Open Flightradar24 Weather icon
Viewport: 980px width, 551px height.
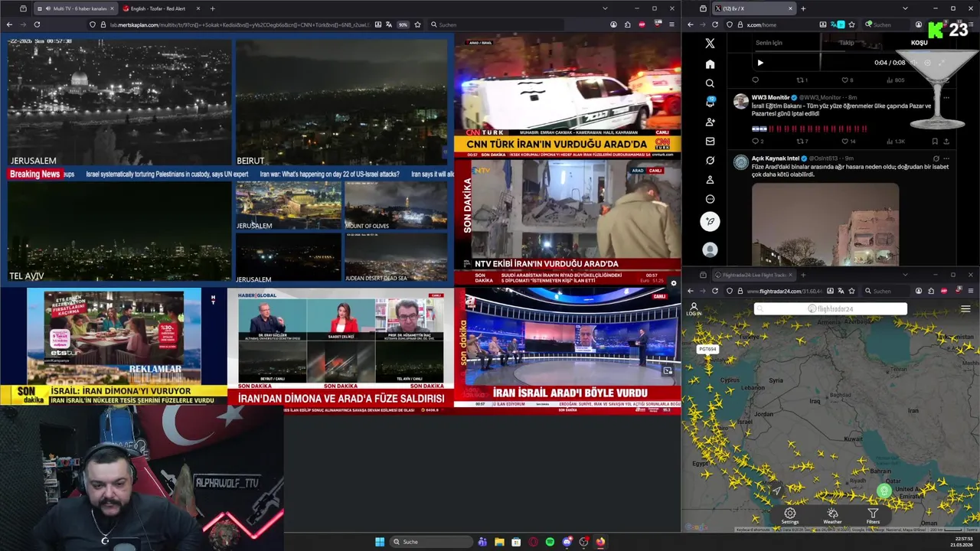click(x=832, y=516)
